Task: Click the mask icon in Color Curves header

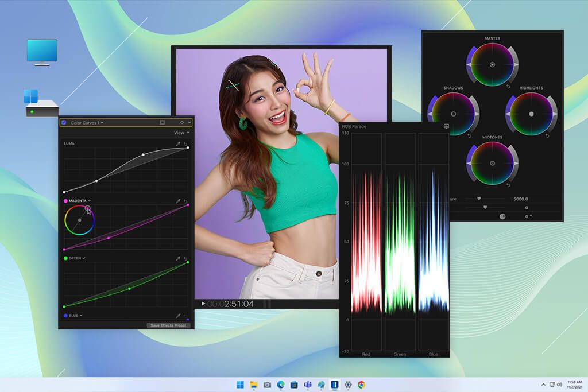Action: [163, 122]
